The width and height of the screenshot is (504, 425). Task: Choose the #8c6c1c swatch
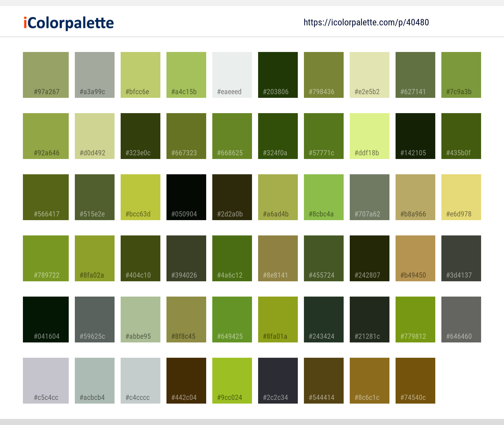(x=370, y=381)
